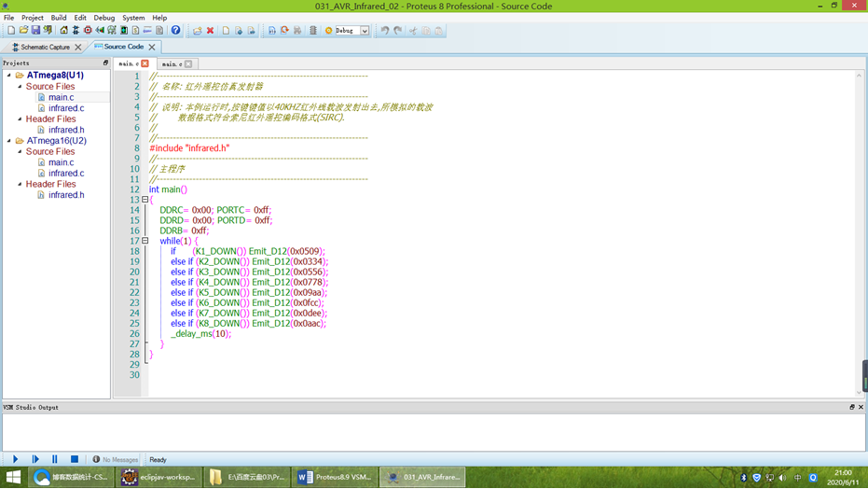Select infrared.h under ATmega16 Header Files

click(x=66, y=195)
